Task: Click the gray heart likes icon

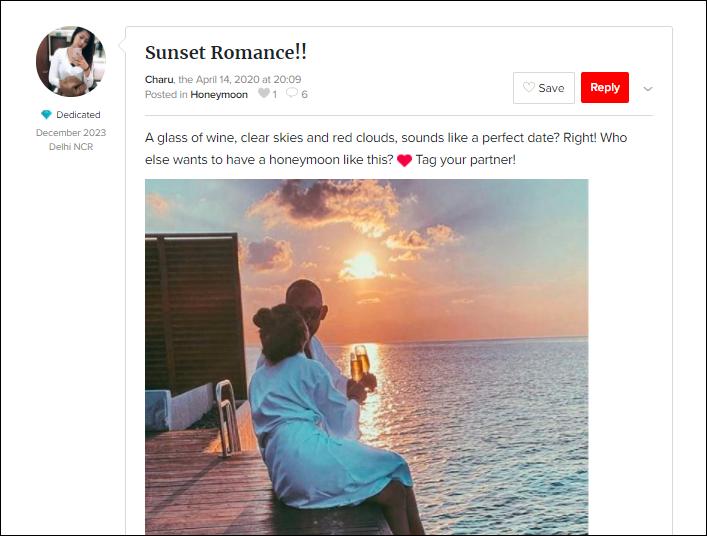Action: click(x=264, y=94)
